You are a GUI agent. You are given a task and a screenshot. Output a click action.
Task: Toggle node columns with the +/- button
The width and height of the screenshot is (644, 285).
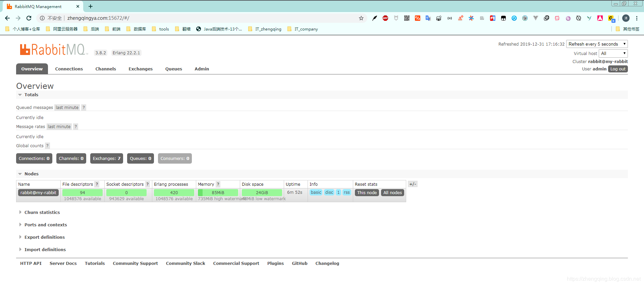pyautogui.click(x=413, y=184)
